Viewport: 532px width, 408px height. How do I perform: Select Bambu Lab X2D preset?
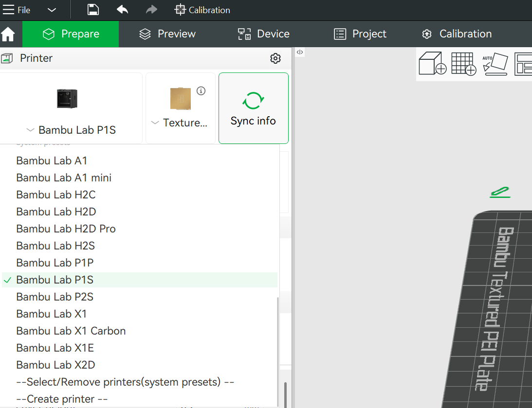pos(139,365)
